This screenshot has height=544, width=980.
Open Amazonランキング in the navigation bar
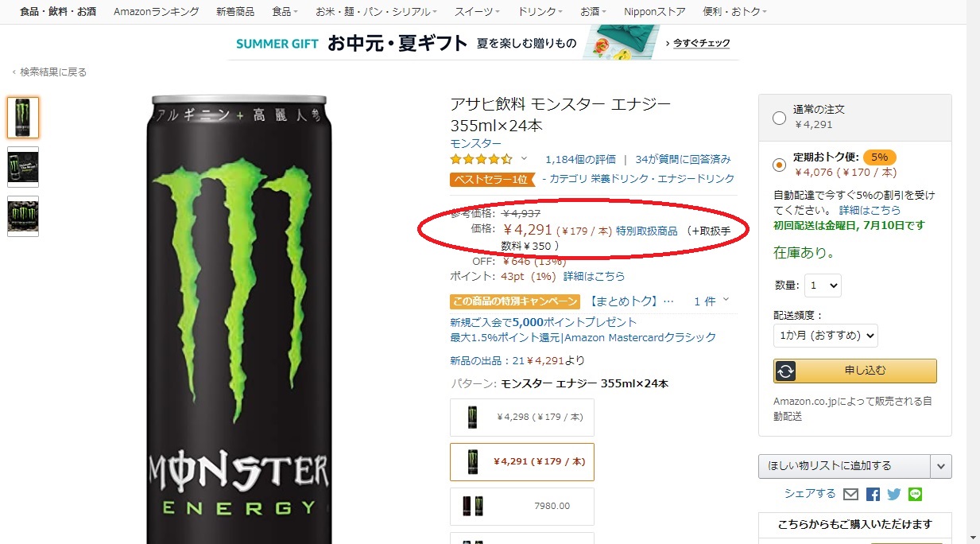pyautogui.click(x=157, y=12)
